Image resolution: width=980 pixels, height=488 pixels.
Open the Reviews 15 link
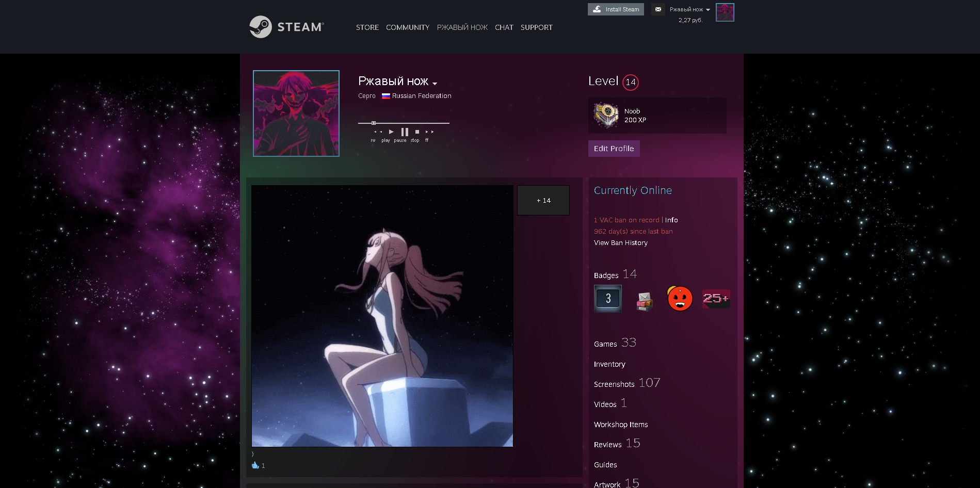point(617,444)
